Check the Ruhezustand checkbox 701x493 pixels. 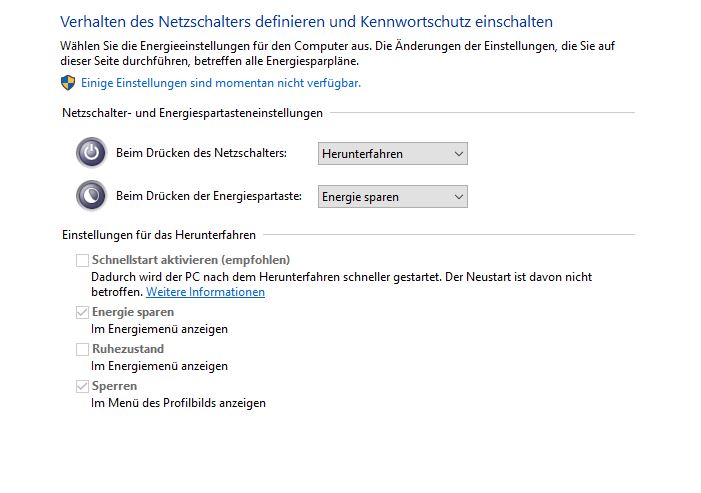82,349
